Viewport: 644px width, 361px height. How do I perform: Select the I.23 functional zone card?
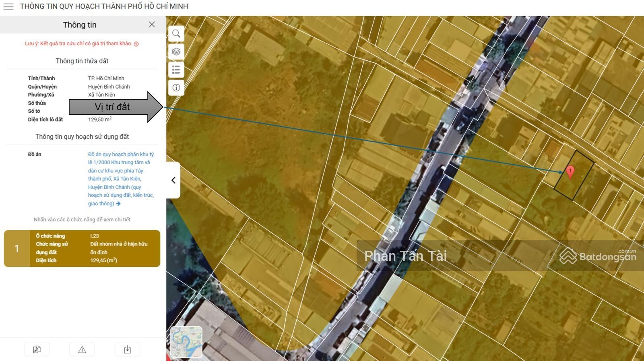coord(95,248)
